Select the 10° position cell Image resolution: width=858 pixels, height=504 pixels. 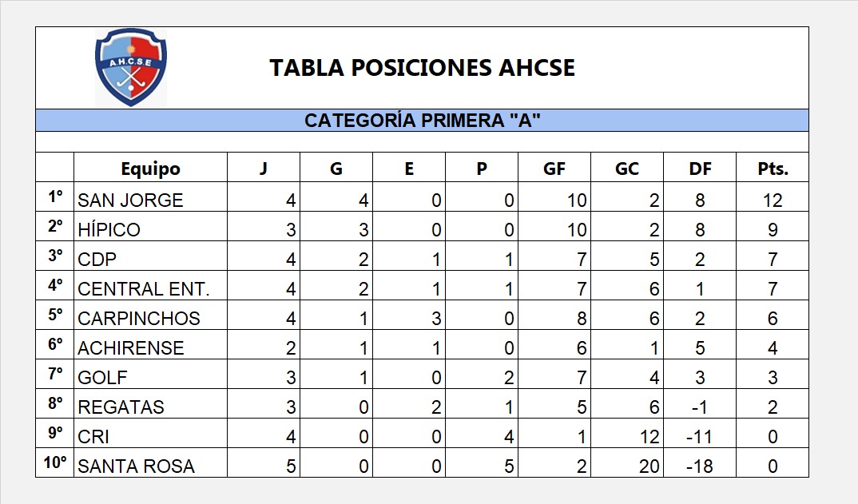pyautogui.click(x=54, y=463)
